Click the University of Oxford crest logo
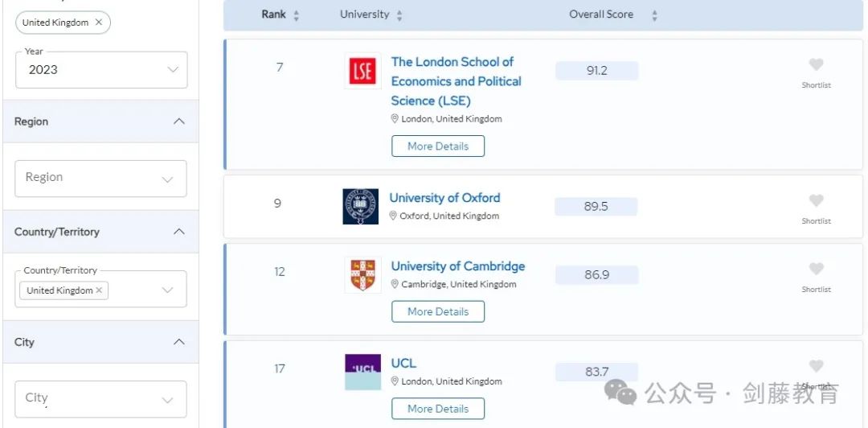This screenshot has width=868, height=428. (x=360, y=207)
